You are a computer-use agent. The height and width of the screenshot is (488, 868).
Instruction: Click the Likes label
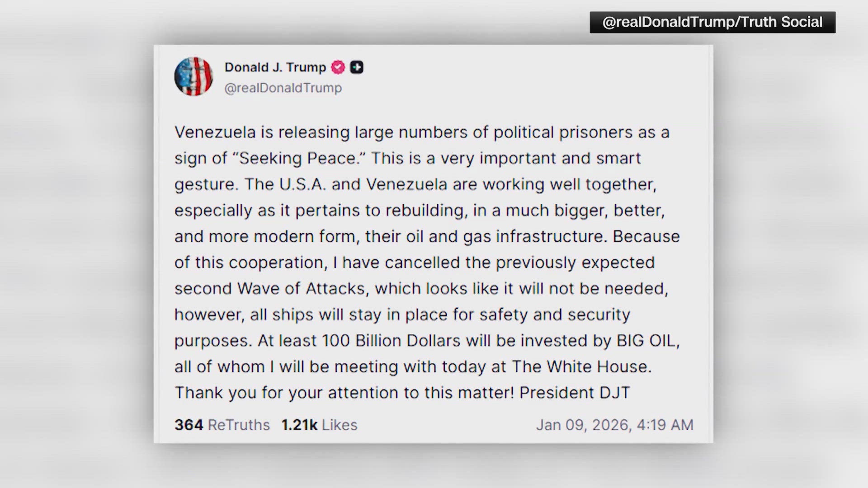[340, 425]
